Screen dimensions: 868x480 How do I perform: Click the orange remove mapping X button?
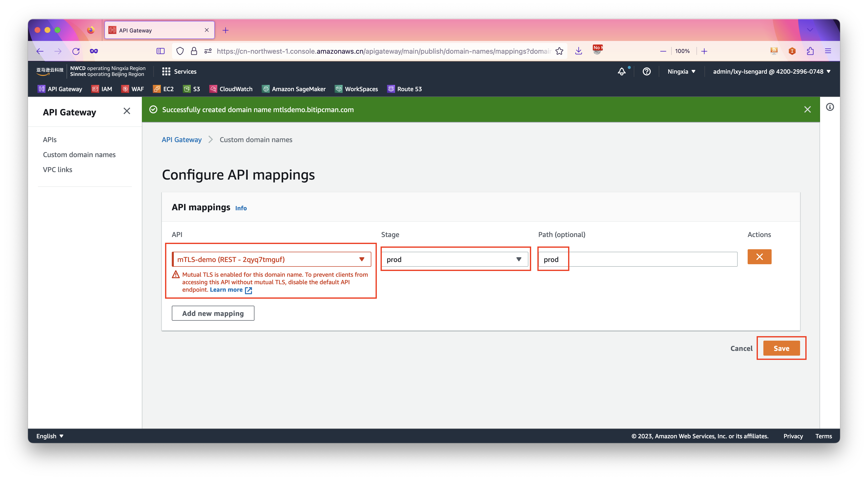[x=759, y=257]
